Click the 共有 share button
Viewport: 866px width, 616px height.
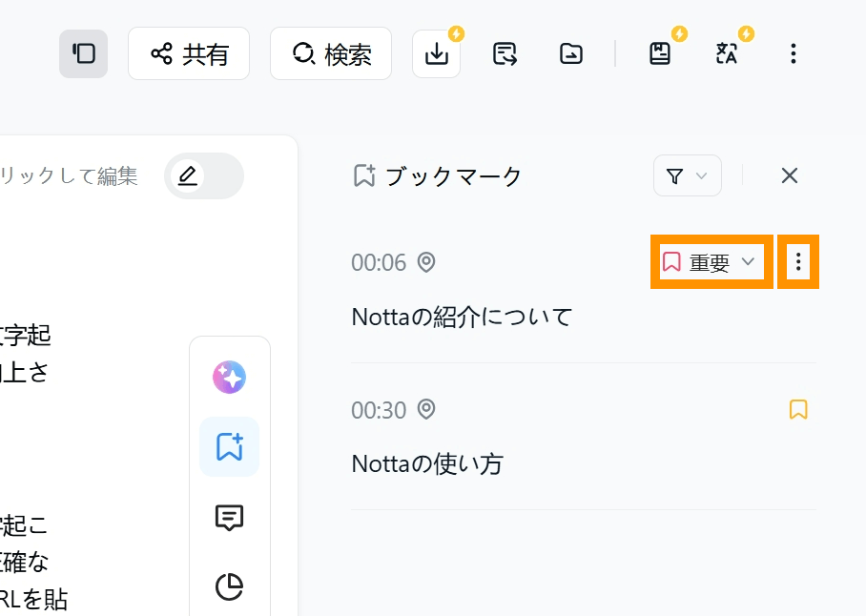(189, 53)
